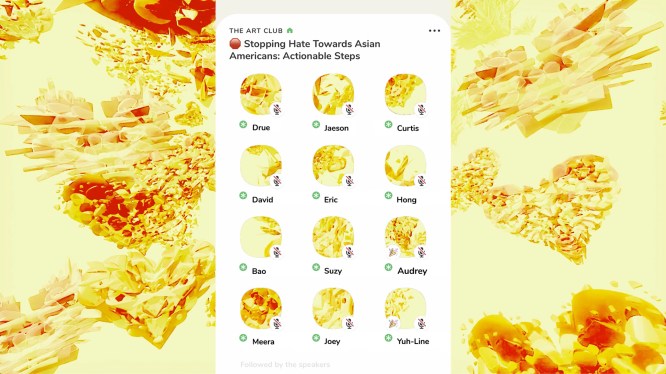Viewport: 666px width, 374px height.
Task: Click the Yuh-Line name label
Action: click(x=413, y=341)
